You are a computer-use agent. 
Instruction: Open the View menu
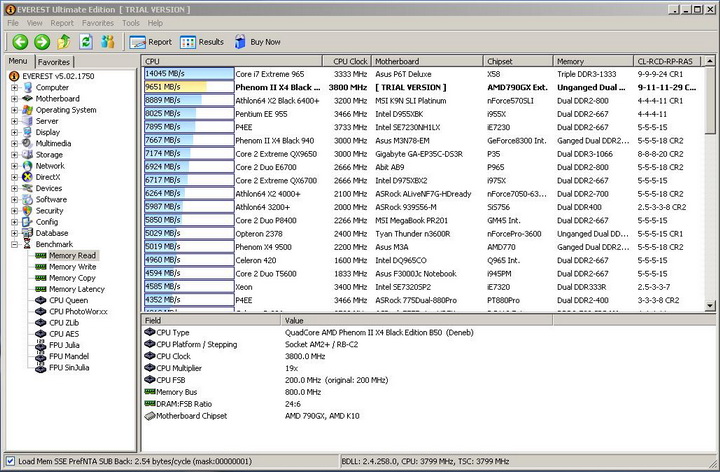pos(34,23)
